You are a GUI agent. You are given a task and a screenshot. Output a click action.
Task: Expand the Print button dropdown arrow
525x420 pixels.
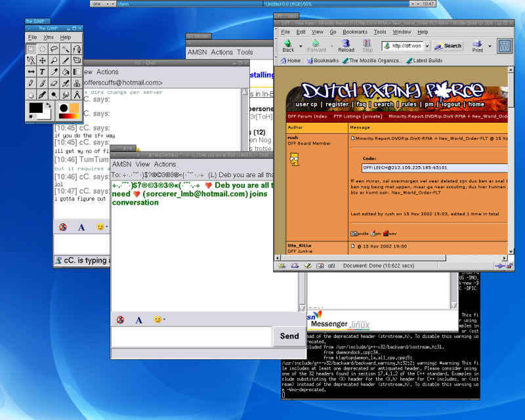[490, 46]
